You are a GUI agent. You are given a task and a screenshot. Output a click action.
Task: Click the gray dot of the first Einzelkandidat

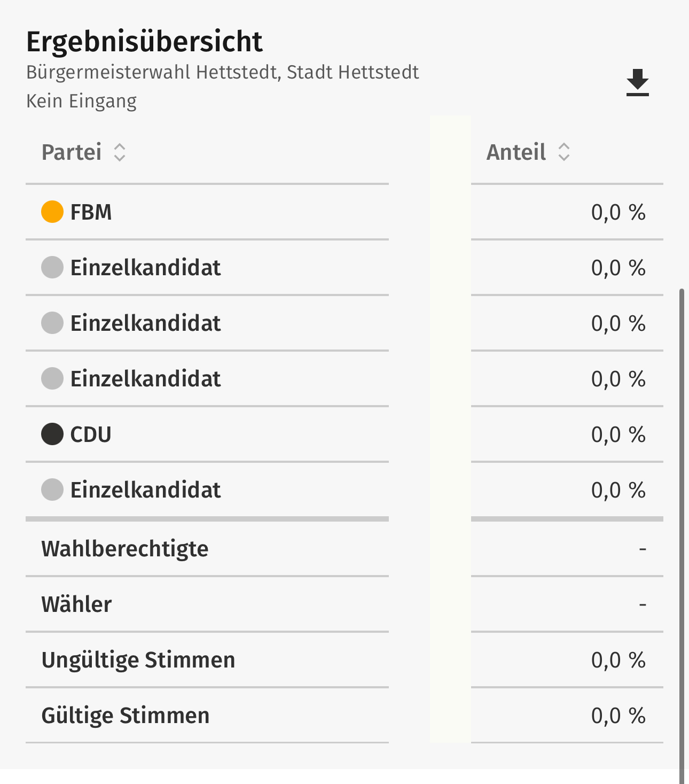point(52,267)
